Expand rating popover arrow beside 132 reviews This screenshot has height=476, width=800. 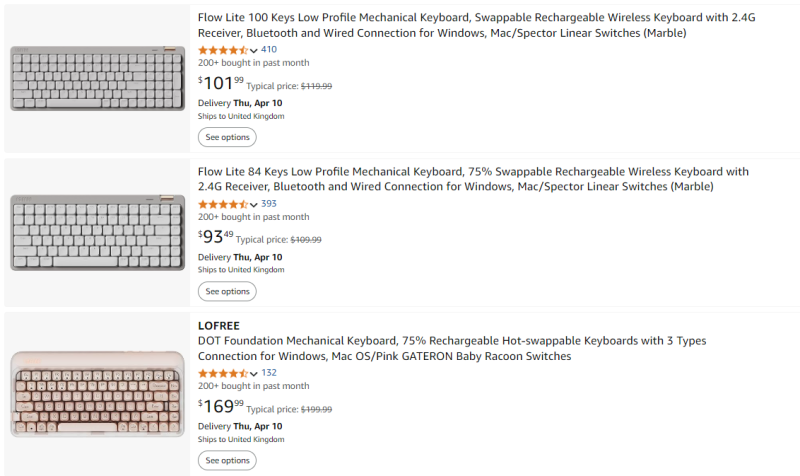(254, 374)
